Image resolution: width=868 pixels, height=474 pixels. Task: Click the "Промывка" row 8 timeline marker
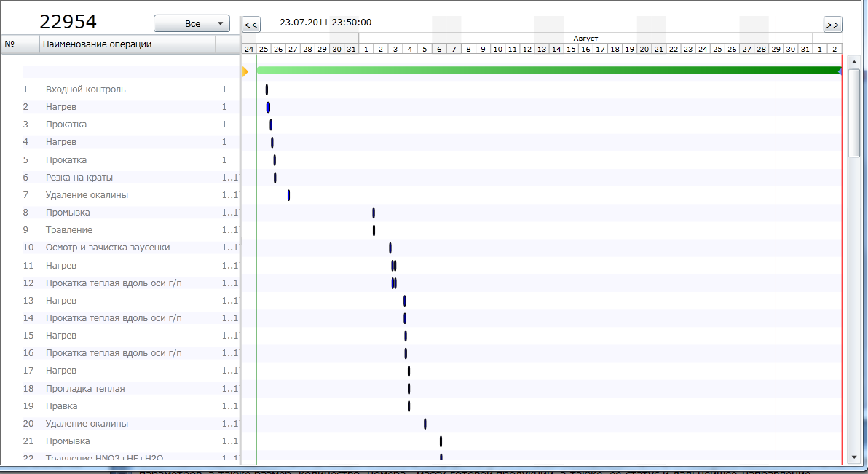(374, 213)
